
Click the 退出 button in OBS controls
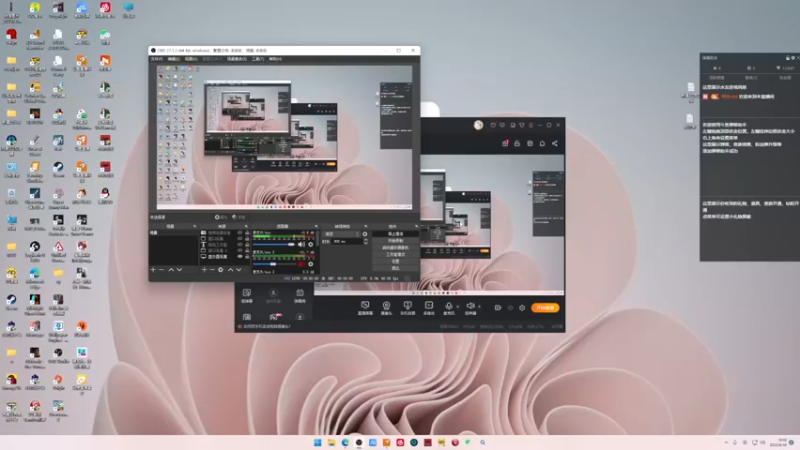395,268
